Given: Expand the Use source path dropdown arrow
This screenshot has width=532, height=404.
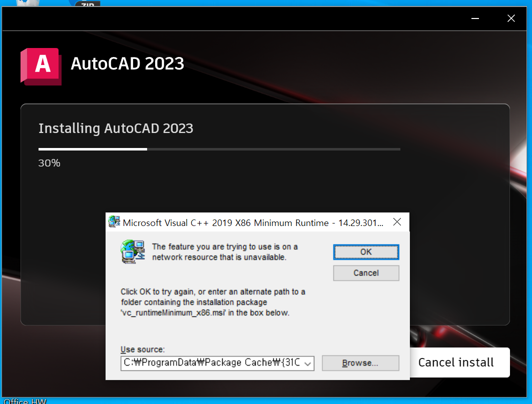Looking at the screenshot, I should coord(308,363).
